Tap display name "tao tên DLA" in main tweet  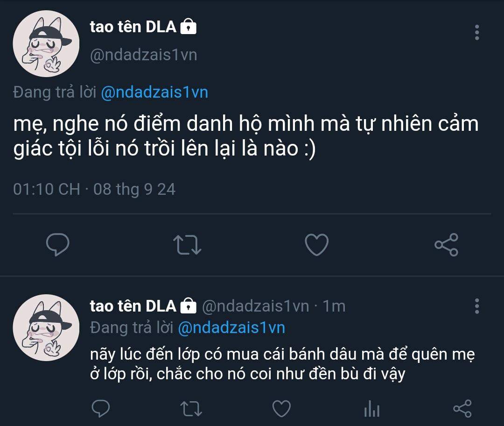point(133,27)
